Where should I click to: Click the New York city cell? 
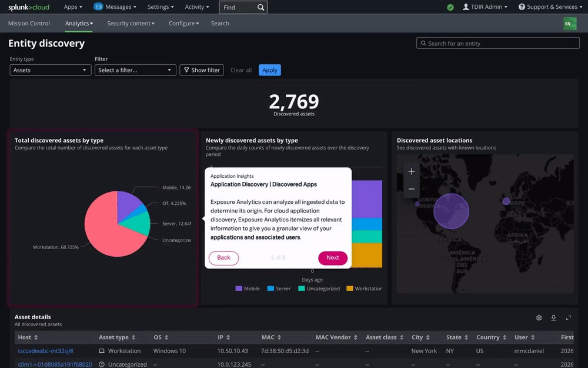point(424,351)
